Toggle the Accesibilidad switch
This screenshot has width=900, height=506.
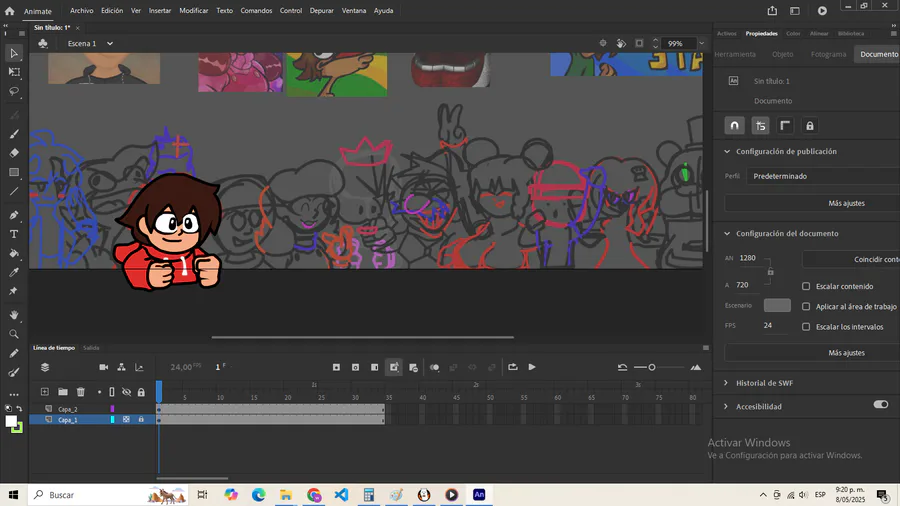880,404
